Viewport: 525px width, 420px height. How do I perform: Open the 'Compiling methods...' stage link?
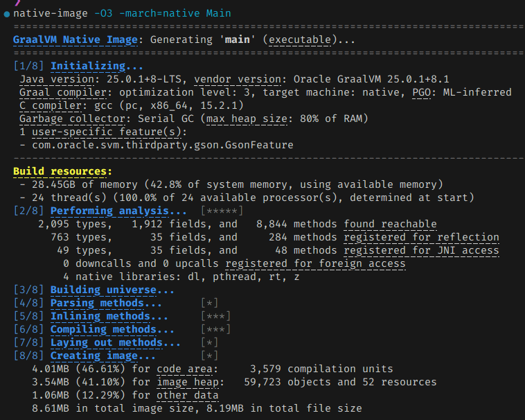(112, 329)
